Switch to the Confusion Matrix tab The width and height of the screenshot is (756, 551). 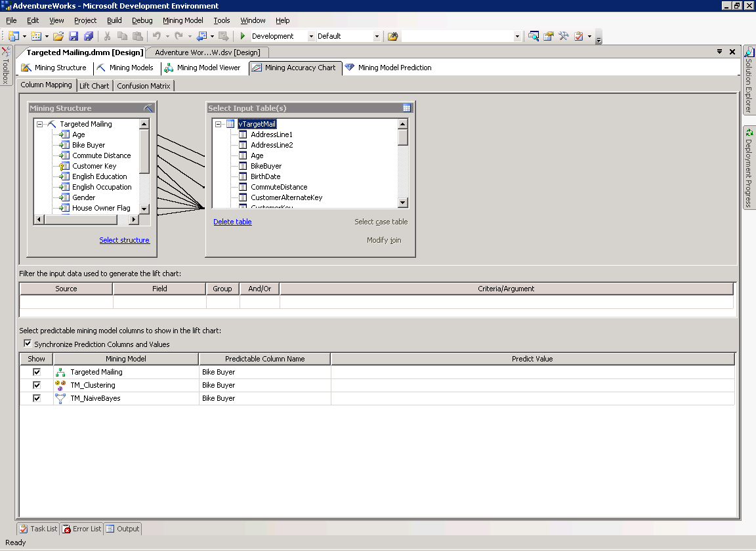(x=144, y=85)
